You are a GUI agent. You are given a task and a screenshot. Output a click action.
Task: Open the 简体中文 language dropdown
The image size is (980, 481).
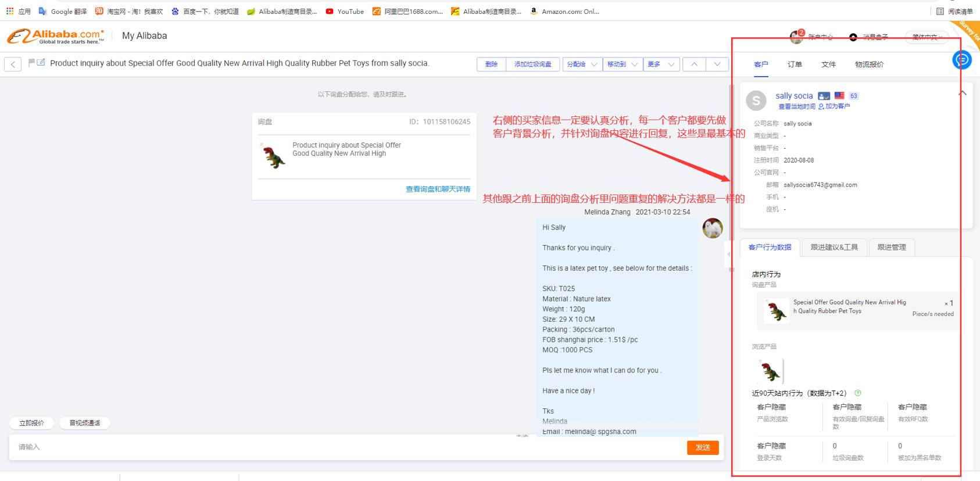pos(928,37)
